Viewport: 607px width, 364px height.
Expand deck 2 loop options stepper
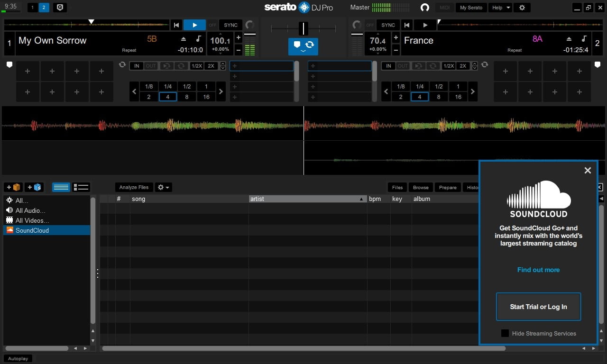coord(475,66)
